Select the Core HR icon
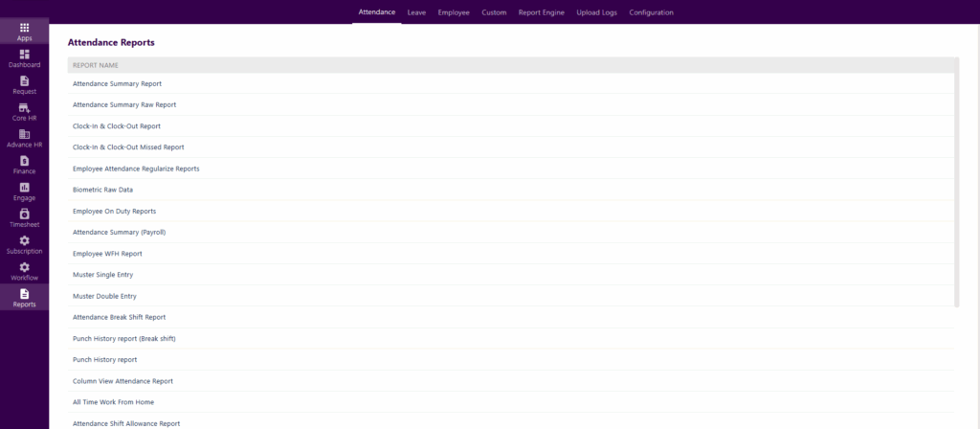This screenshot has height=429, width=980. coord(24,108)
